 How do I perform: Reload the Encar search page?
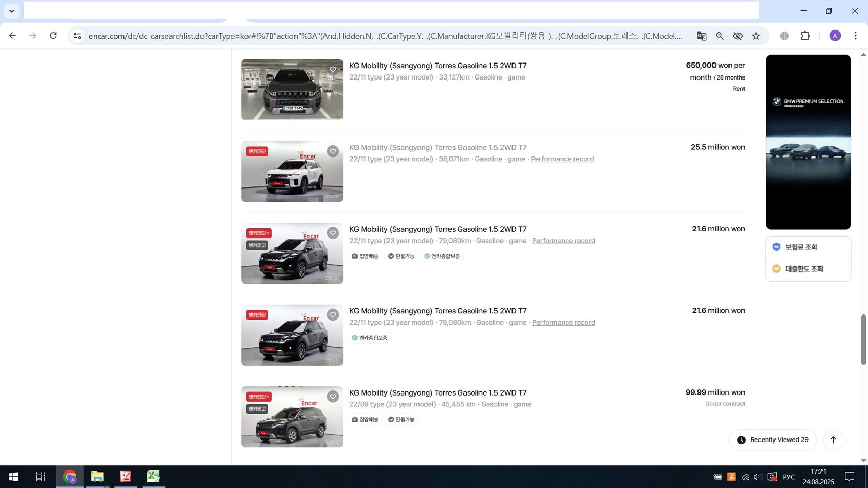click(53, 36)
